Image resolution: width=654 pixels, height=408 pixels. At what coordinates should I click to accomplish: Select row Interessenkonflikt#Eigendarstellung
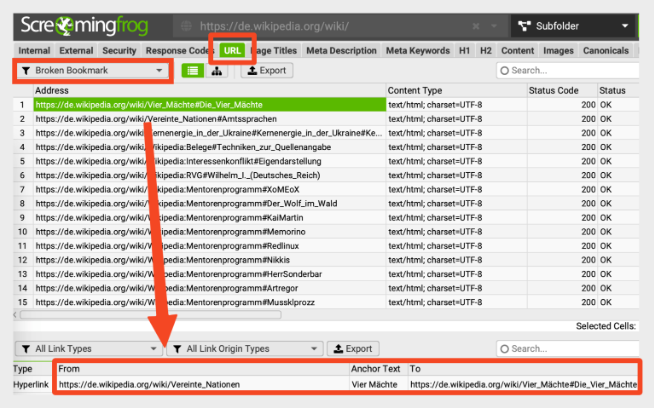tap(209, 161)
